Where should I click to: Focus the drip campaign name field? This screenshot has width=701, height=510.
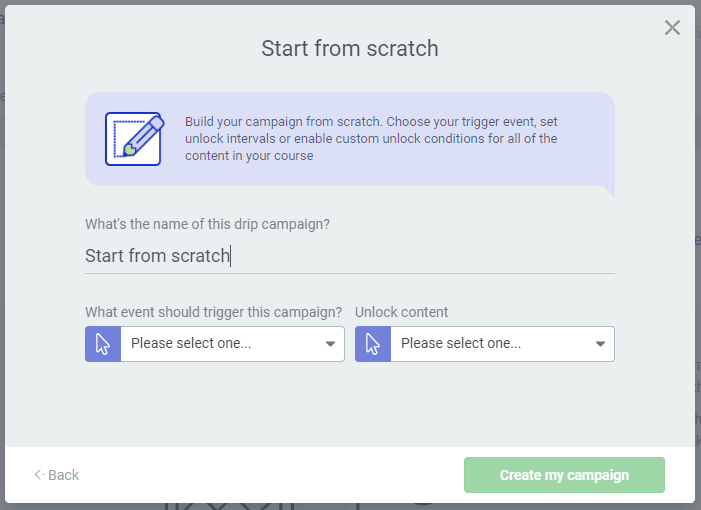[x=349, y=256]
